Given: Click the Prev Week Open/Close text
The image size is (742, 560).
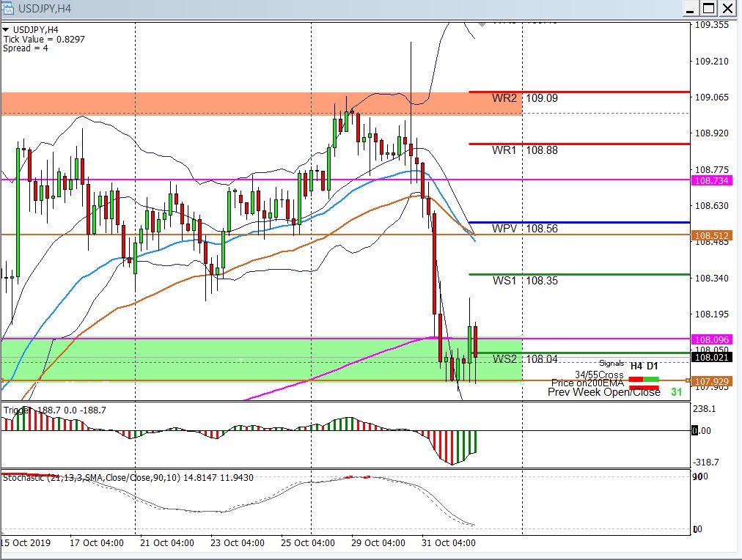Looking at the screenshot, I should pyautogui.click(x=603, y=392).
